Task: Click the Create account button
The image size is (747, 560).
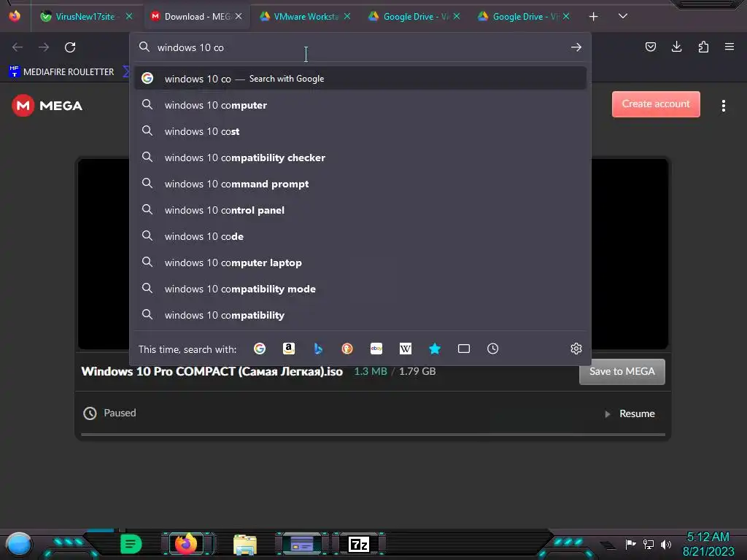Action: point(656,104)
